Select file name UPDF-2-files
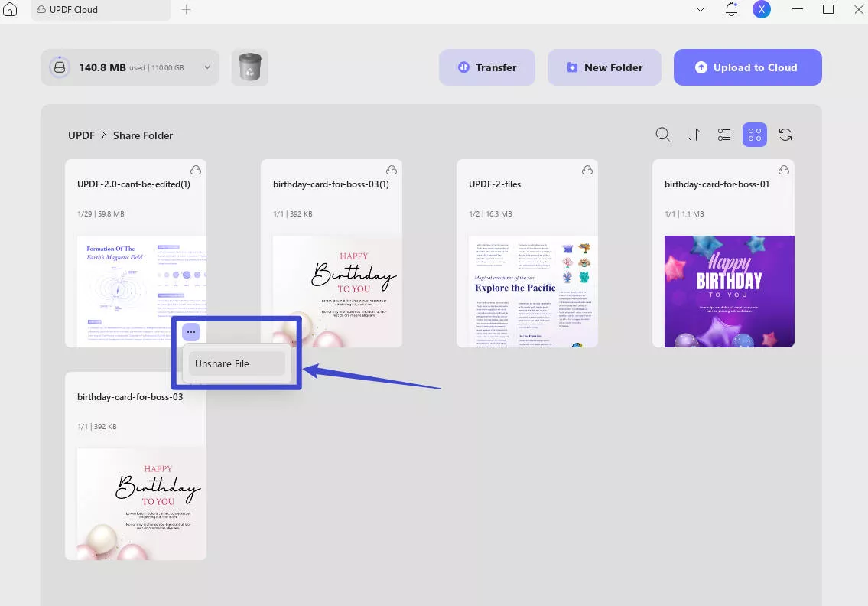Screen dimensions: 868x606 click(x=494, y=184)
